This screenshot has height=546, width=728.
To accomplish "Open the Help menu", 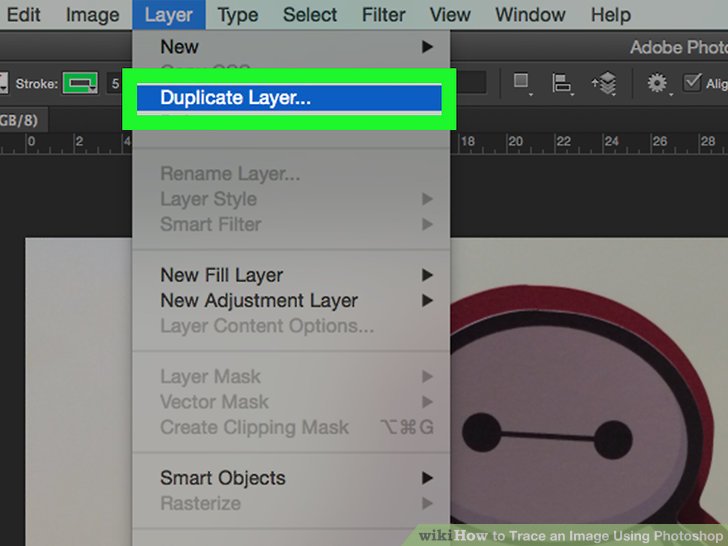I will tap(611, 15).
